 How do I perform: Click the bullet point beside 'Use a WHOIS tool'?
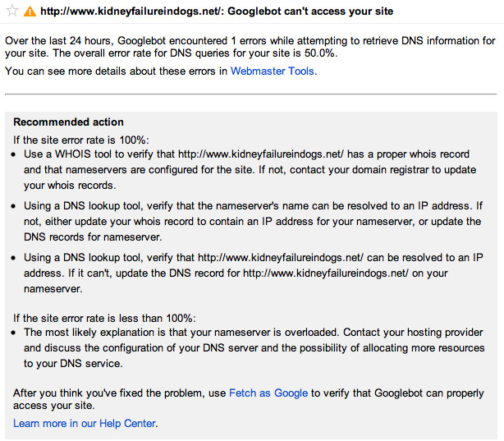point(13,154)
